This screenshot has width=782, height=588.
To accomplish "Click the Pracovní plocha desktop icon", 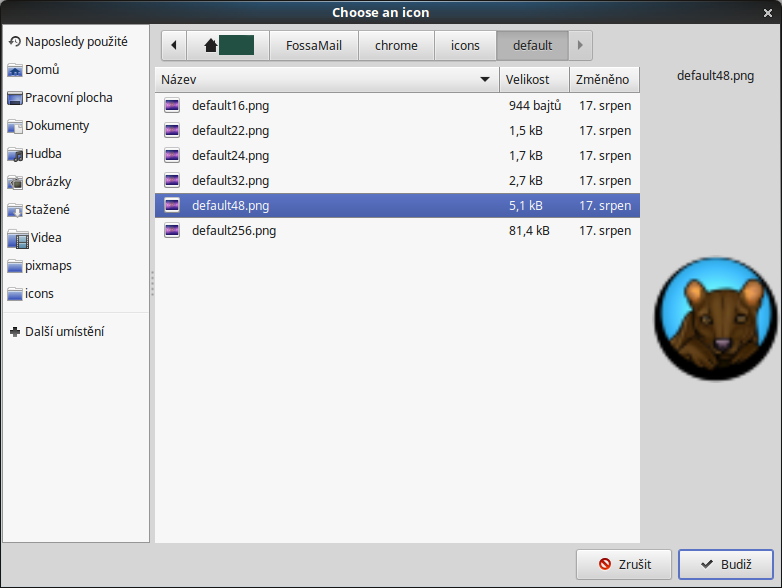I will [15, 98].
